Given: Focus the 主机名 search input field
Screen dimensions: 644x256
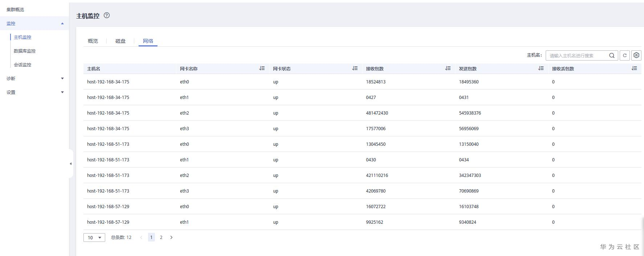Looking at the screenshot, I should coord(577,55).
